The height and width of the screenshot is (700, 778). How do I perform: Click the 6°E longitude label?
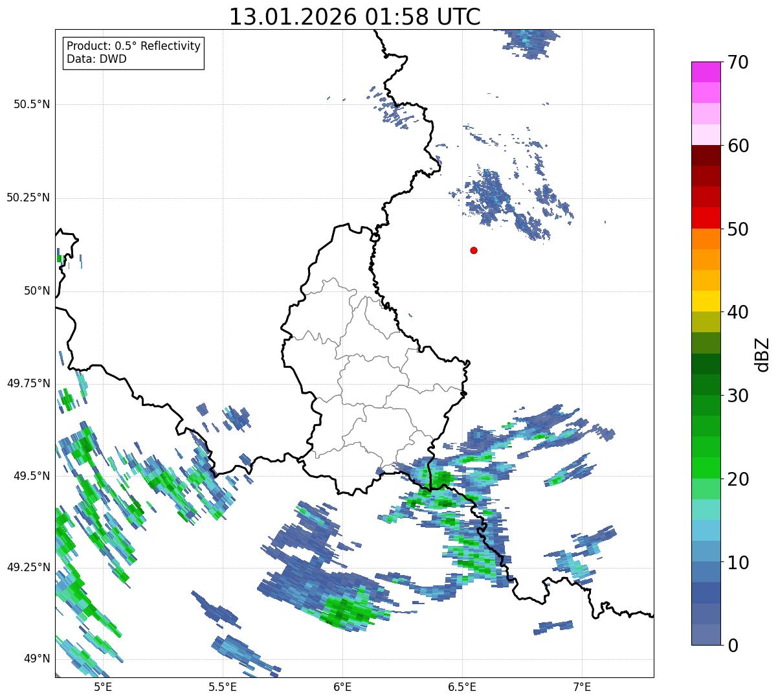click(x=342, y=686)
